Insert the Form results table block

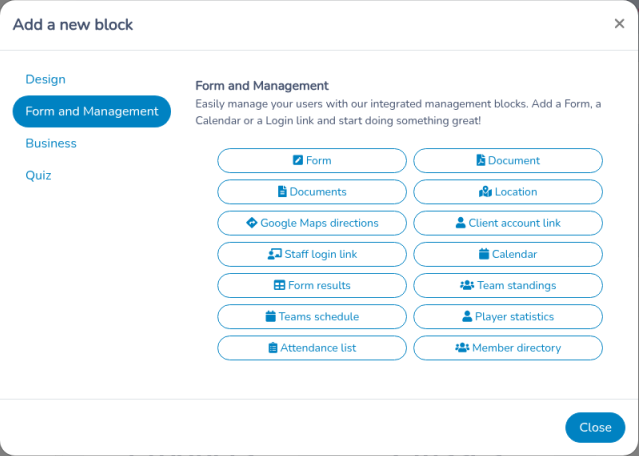point(312,285)
